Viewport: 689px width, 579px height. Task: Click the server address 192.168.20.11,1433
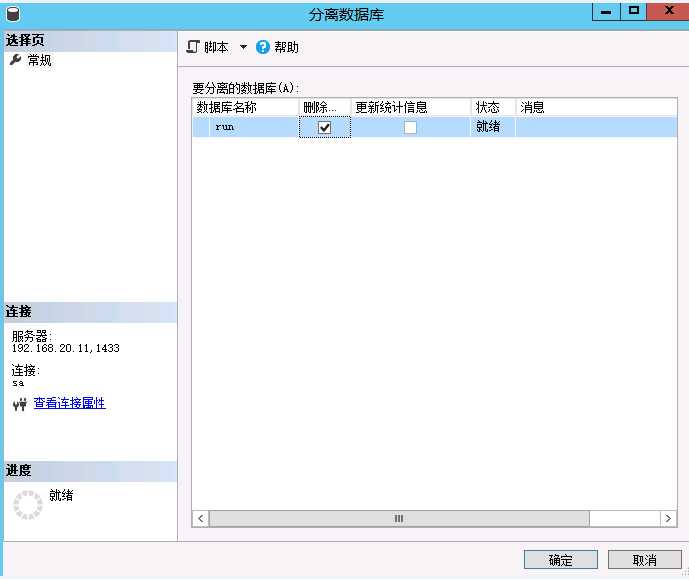pyautogui.click(x=65, y=348)
